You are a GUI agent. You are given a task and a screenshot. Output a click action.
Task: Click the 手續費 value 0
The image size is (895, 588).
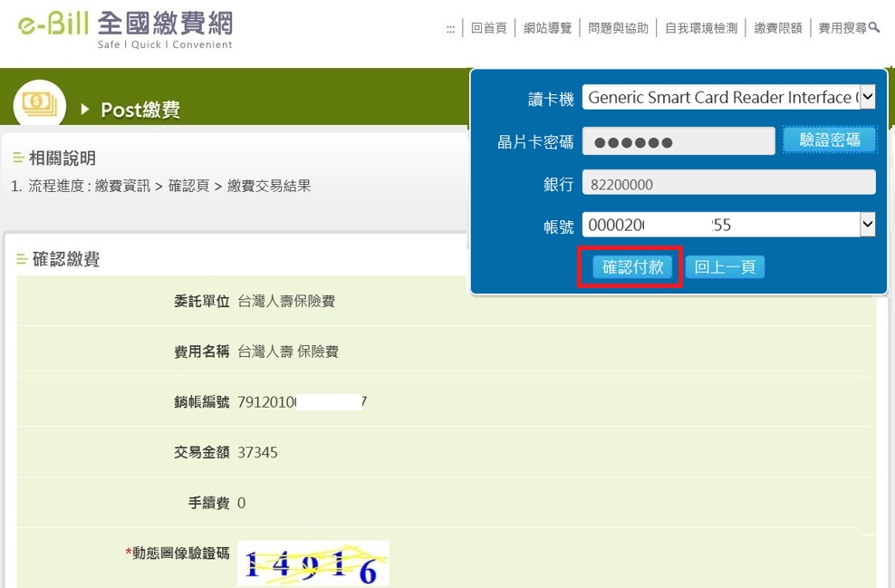click(x=242, y=503)
